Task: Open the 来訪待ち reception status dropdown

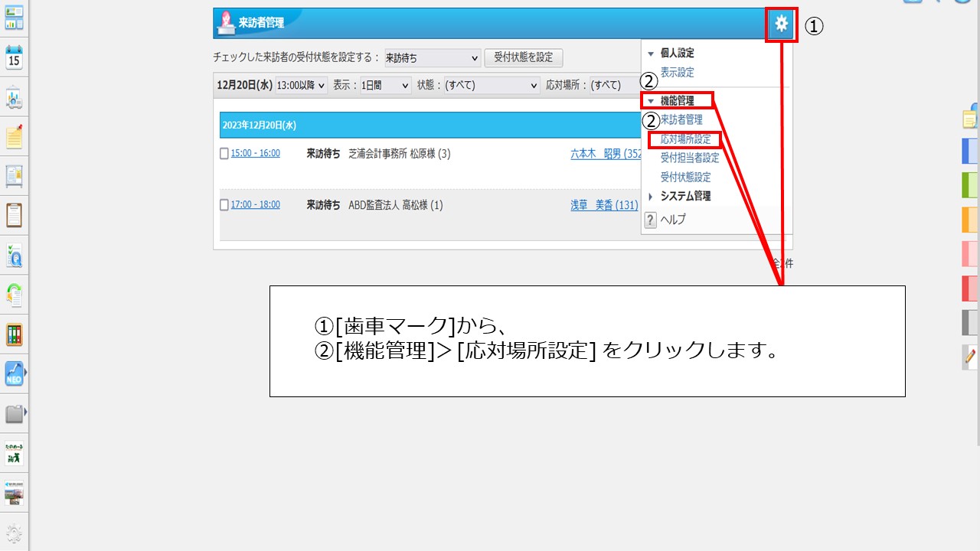Action: pos(432,57)
